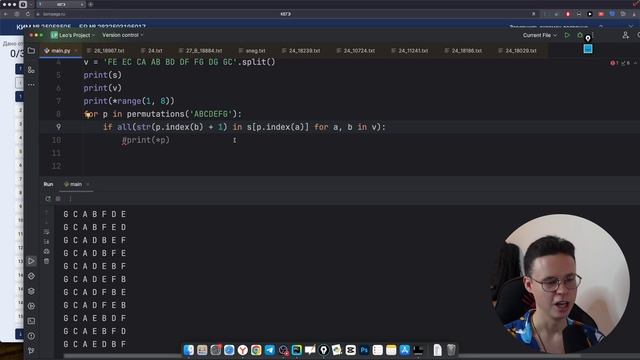640x360 pixels.
Task: Switch to the 24_18186.txt tab
Action: 463,51
